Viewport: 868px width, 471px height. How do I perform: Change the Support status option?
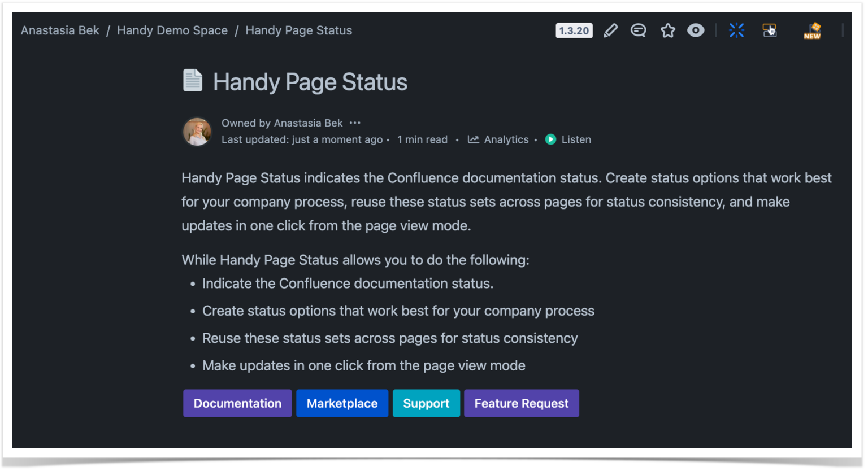426,403
